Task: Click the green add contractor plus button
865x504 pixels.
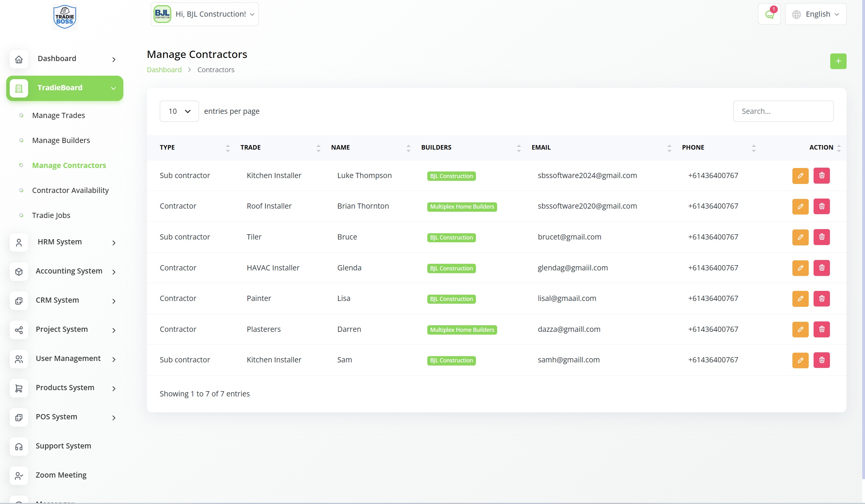Action: [x=838, y=61]
